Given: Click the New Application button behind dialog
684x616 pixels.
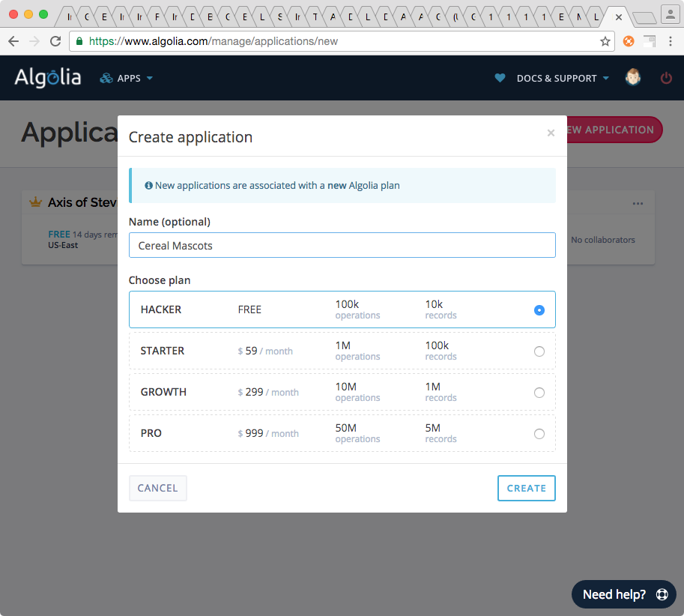Looking at the screenshot, I should click(x=614, y=130).
